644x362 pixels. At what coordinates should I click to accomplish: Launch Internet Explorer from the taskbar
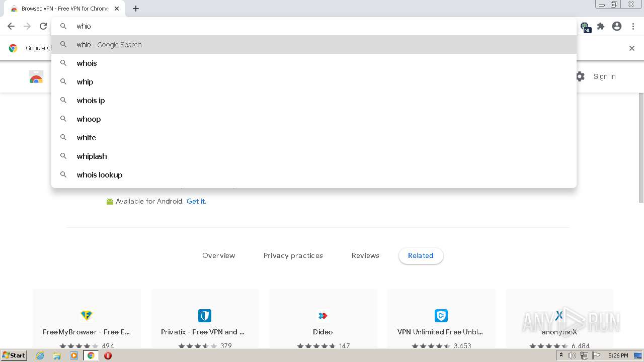(40, 355)
